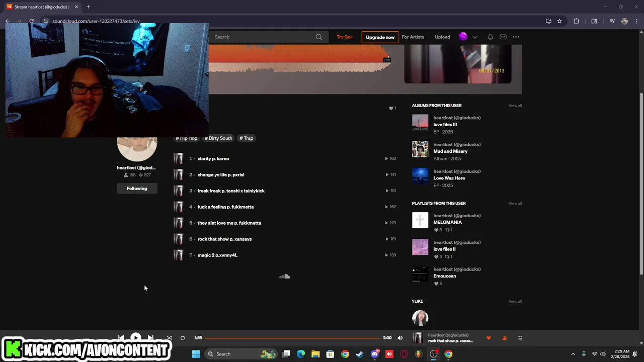Screen dimensions: 644x362
Task: Click the heart like count beside tracklist
Action: (x=392, y=108)
